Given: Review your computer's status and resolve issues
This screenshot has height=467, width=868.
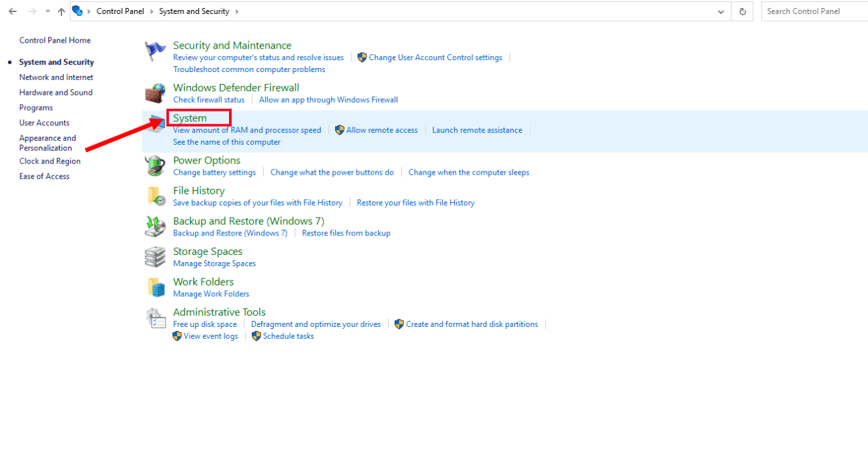Looking at the screenshot, I should click(258, 58).
